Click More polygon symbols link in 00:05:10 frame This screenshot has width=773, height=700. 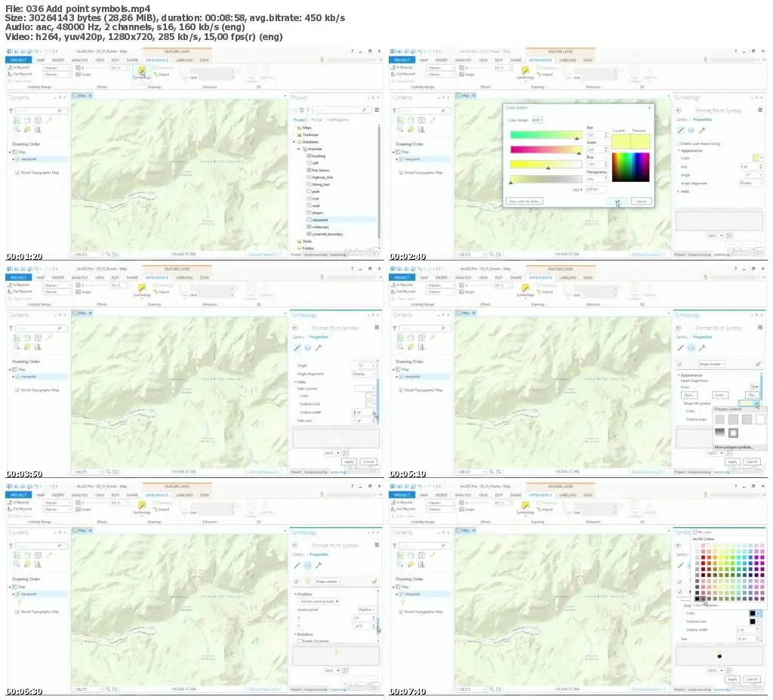pos(734,447)
